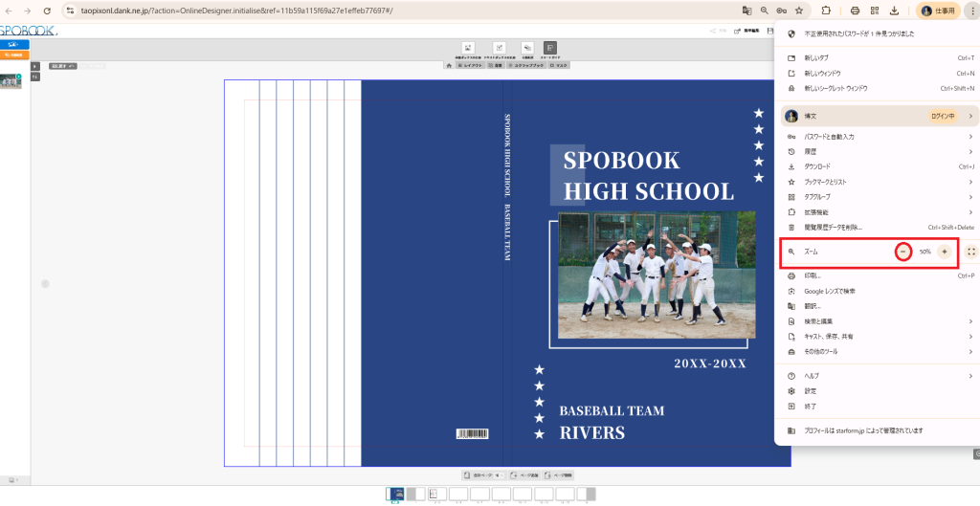Click the extensions puzzle icon in toolbar

click(826, 11)
